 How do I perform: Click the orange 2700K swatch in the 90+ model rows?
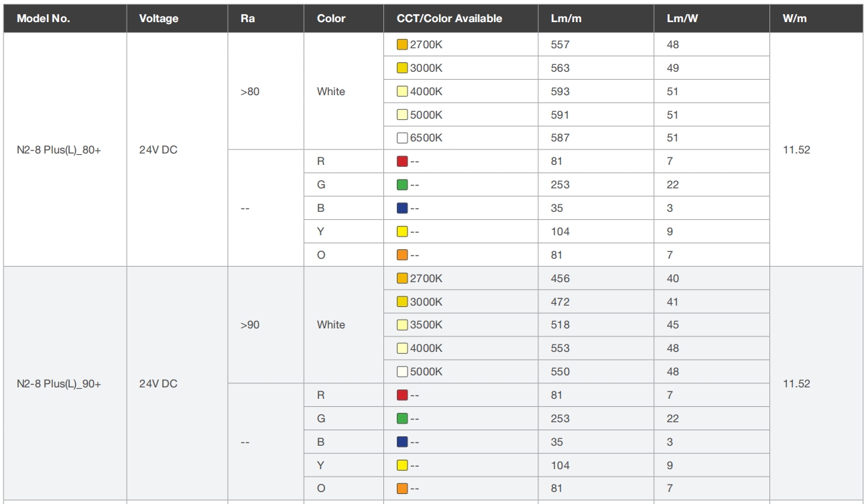coord(402,278)
